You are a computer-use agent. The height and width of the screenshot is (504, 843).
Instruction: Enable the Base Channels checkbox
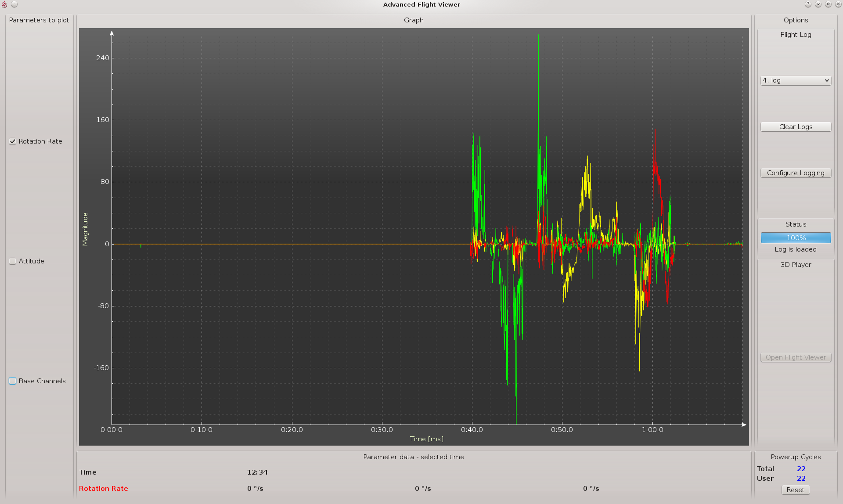pos(13,381)
